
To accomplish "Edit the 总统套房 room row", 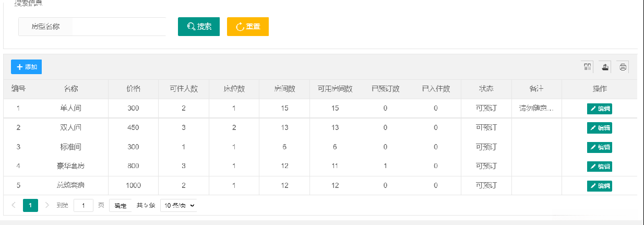I will pos(599,186).
